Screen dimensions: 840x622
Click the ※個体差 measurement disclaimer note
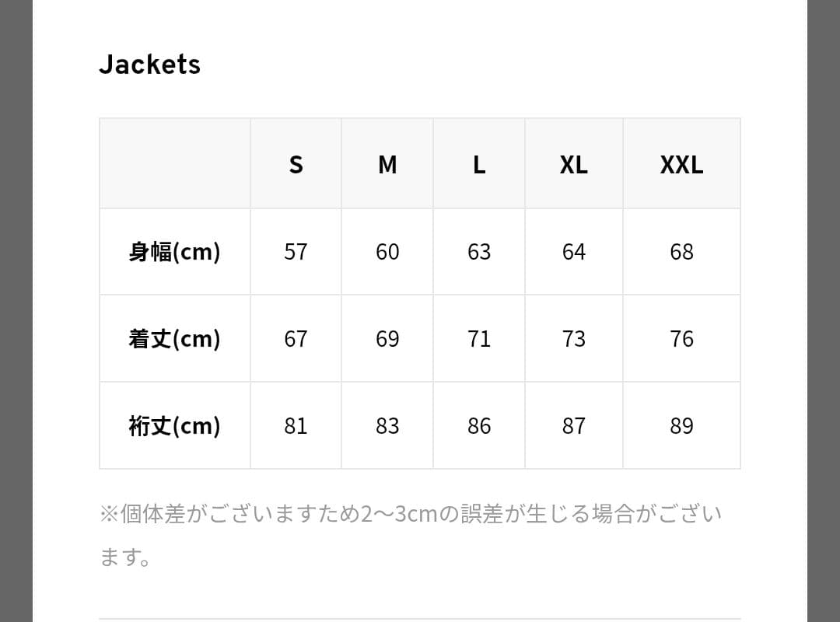[x=411, y=515]
